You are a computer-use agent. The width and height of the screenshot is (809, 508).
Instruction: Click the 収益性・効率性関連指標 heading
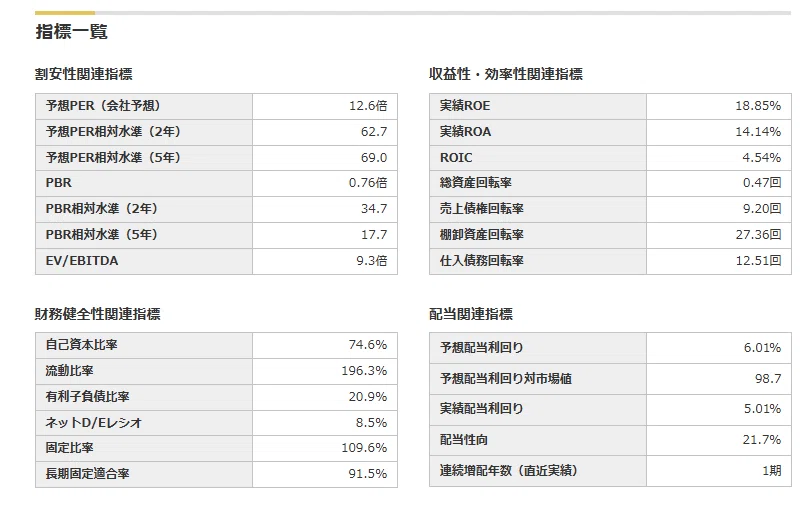click(506, 74)
